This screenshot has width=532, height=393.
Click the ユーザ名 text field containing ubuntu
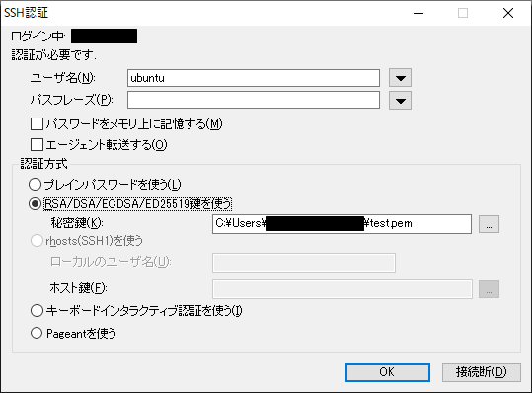[x=254, y=78]
